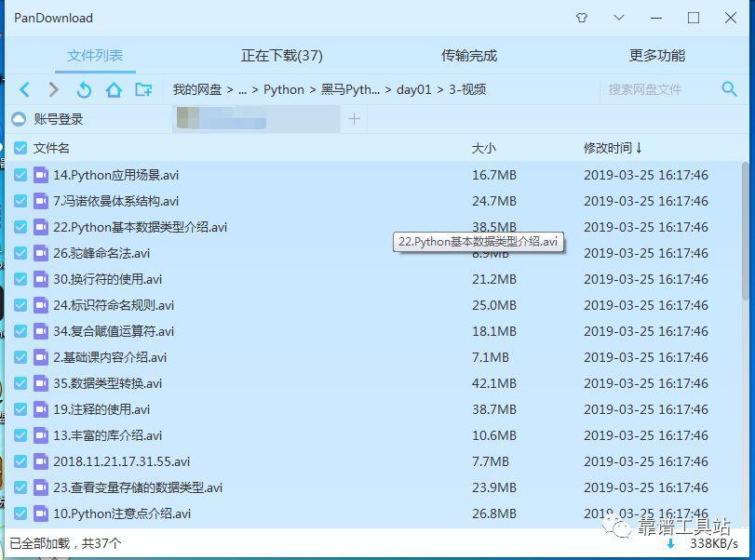
Task: Sort by 文件名 column header
Action: [x=51, y=148]
